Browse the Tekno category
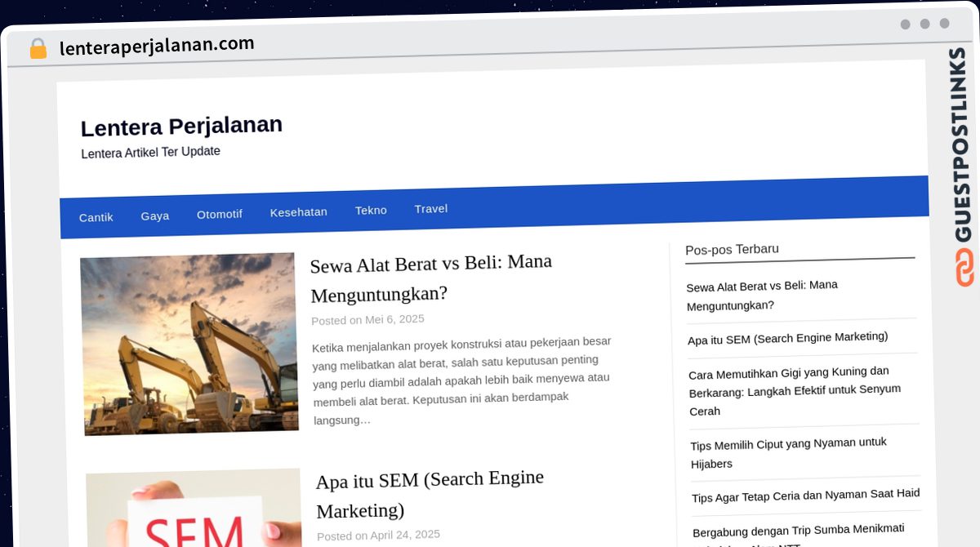 pyautogui.click(x=371, y=210)
